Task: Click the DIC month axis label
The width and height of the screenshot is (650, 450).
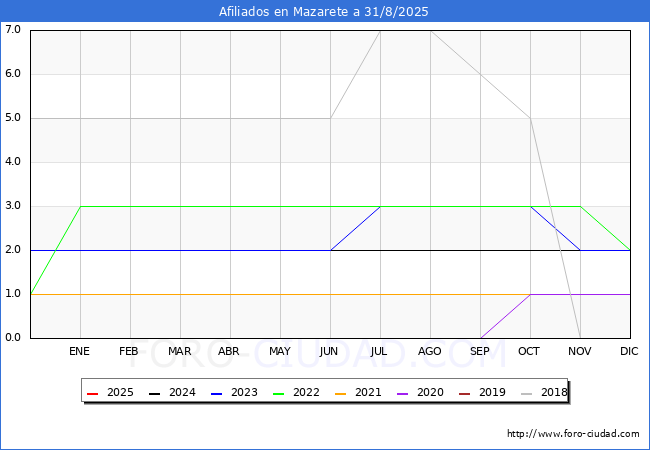Action: 629,351
